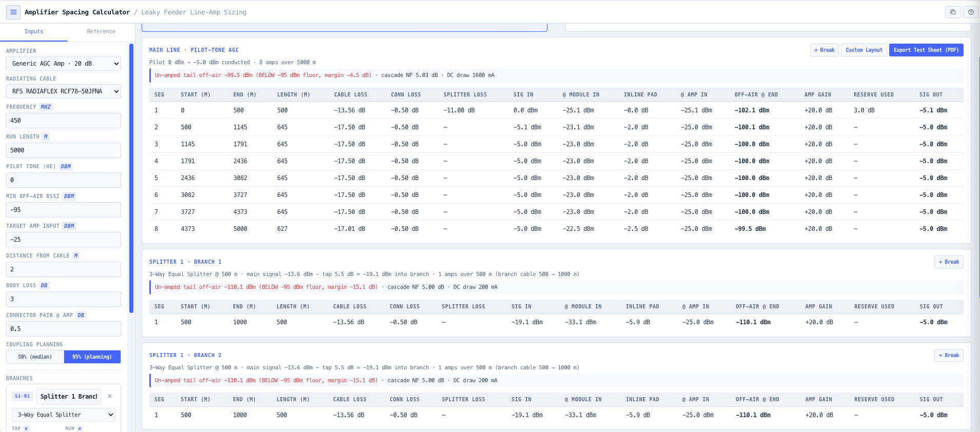Select the 95% (planning) coupling option
980x432 pixels.
tap(92, 357)
